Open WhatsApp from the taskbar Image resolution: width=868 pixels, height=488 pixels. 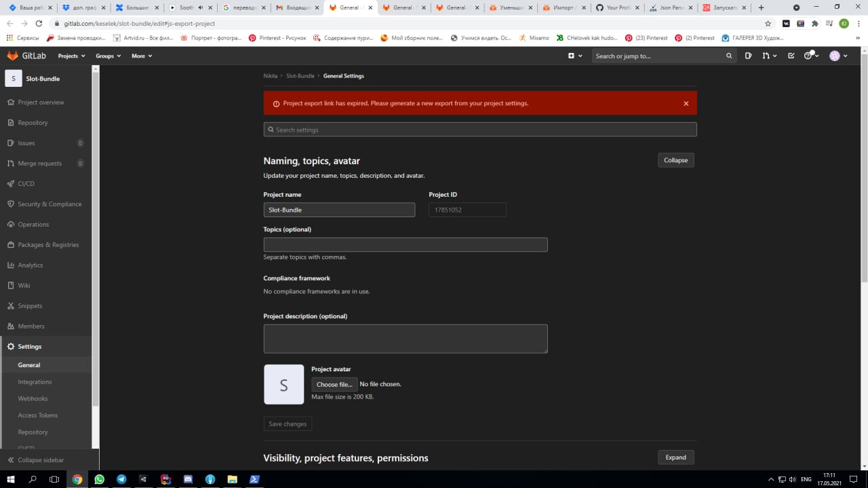(100, 479)
